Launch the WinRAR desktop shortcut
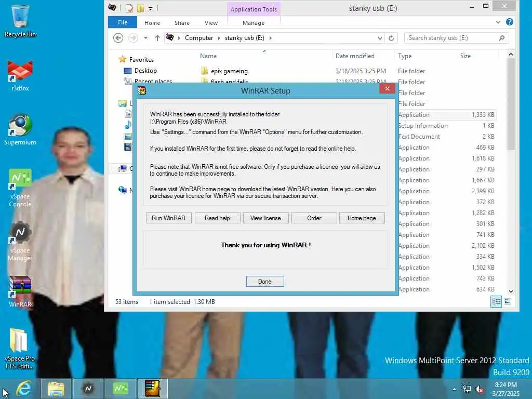The image size is (532, 399). pos(20,292)
